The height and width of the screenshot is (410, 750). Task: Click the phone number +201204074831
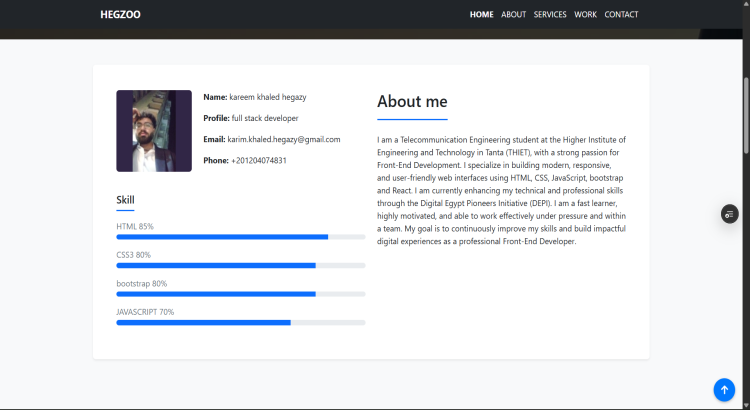coord(259,160)
